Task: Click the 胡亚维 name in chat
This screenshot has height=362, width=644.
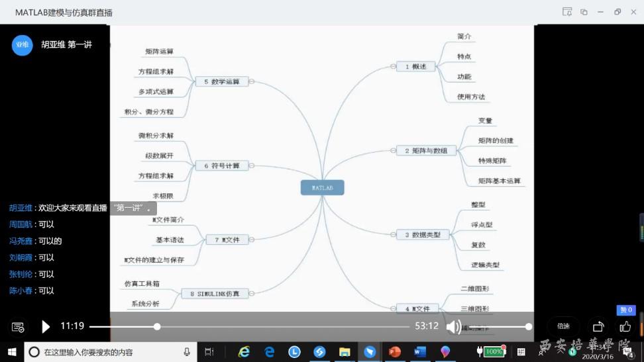Action: [21, 208]
